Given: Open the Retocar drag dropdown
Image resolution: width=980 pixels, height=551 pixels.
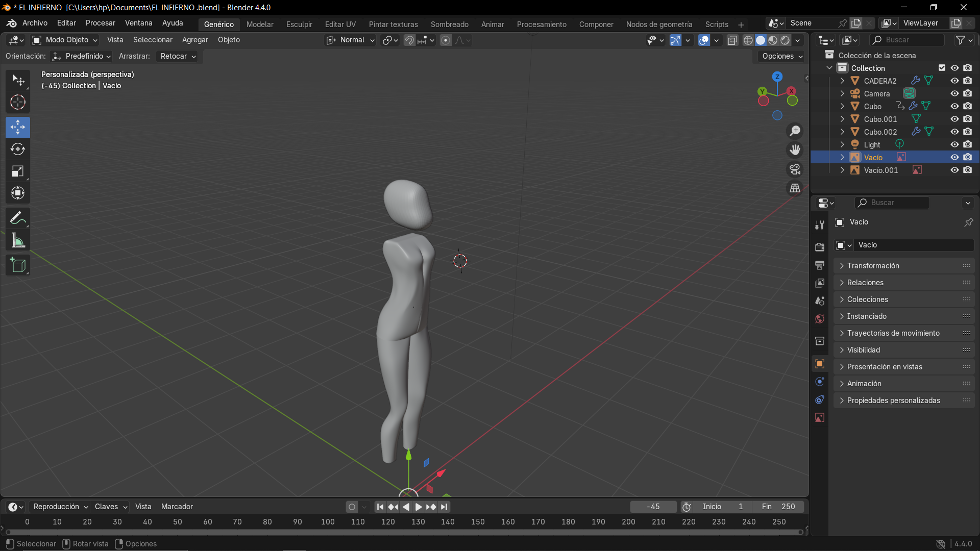Looking at the screenshot, I should pyautogui.click(x=178, y=56).
